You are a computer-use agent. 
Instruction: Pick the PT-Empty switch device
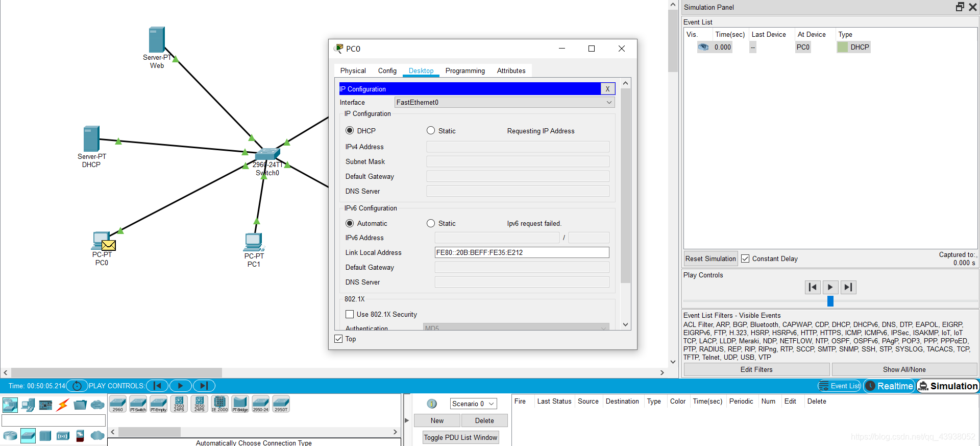159,404
